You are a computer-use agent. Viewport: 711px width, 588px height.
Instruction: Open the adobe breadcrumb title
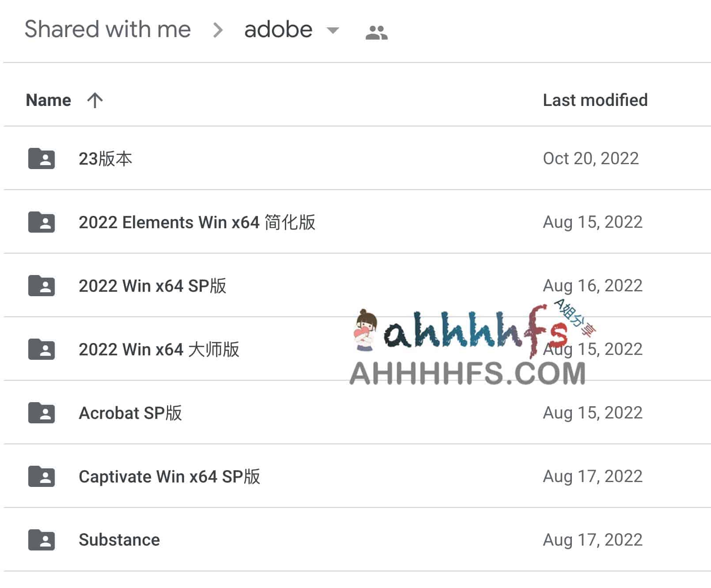point(278,30)
